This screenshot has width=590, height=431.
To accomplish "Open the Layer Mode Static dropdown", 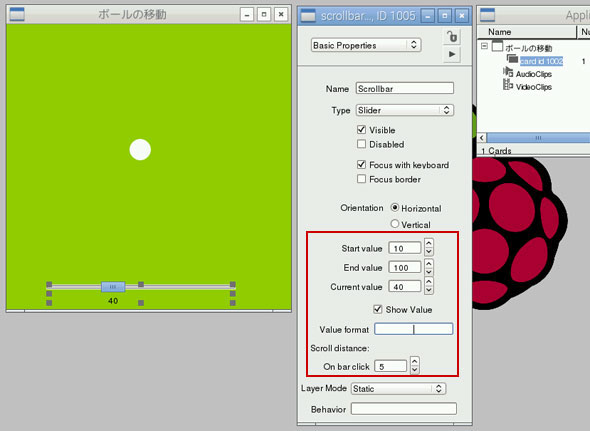I will pos(398,388).
